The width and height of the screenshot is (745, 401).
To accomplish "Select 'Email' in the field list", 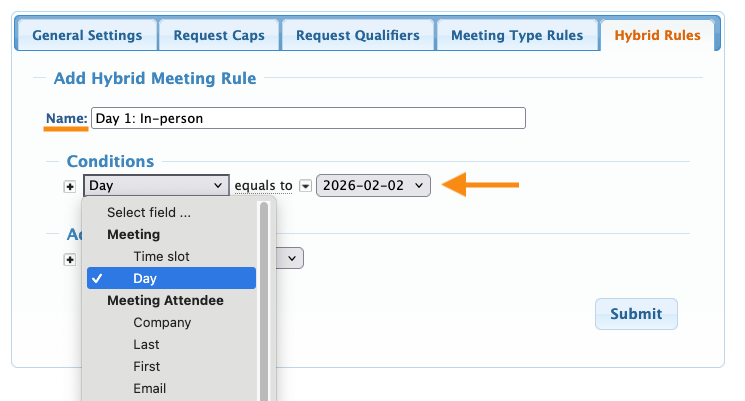I will tap(149, 389).
